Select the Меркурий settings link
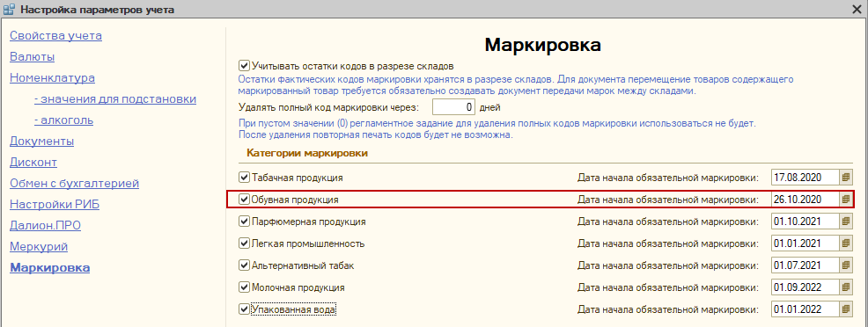The width and height of the screenshot is (868, 327). coord(39,247)
